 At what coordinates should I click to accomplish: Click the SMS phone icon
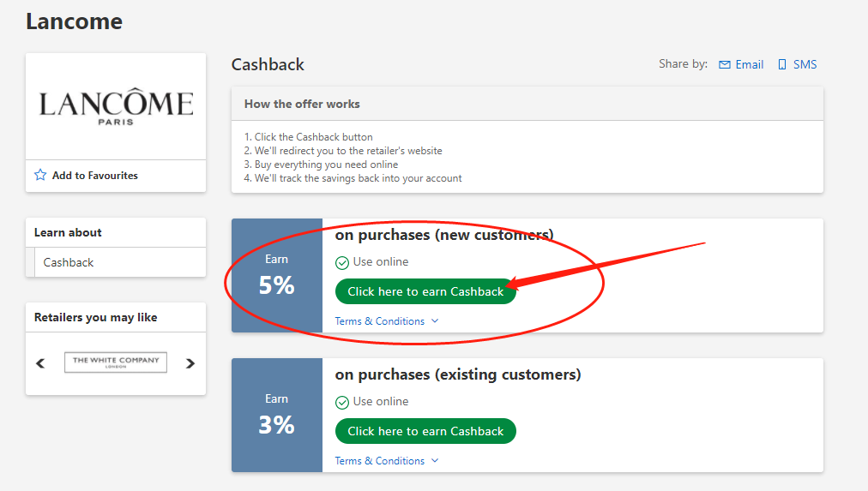tap(782, 65)
